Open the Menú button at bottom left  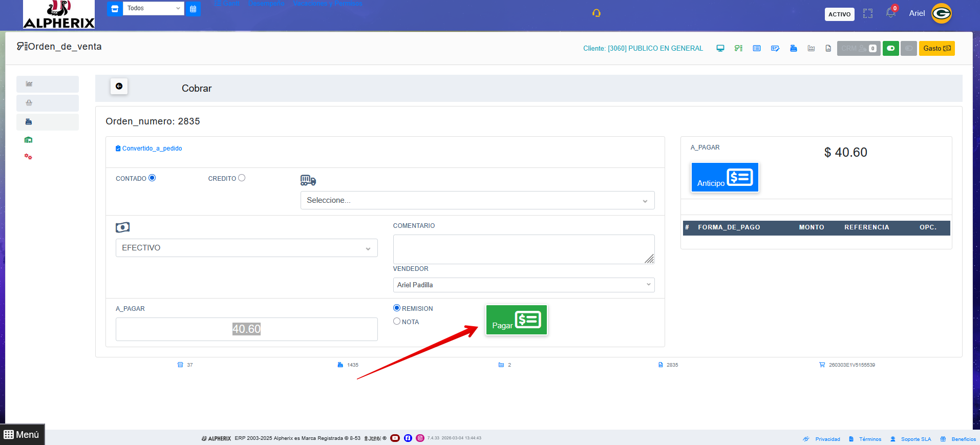point(22,434)
